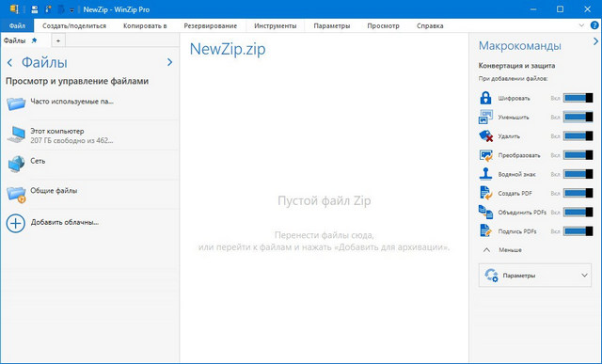Toggle the Преобразовать switch
This screenshot has height=364, width=602.
pyautogui.click(x=578, y=155)
